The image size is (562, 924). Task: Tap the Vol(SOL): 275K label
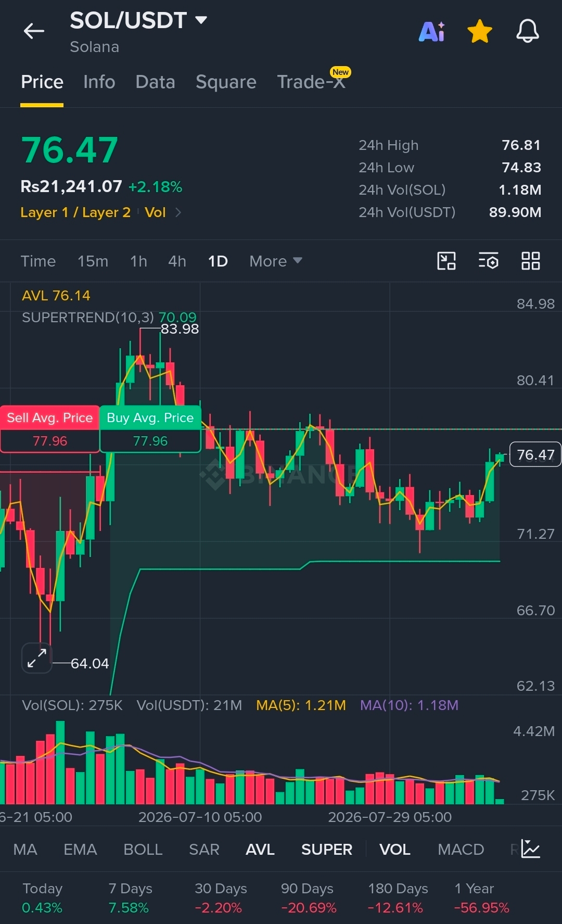[72, 705]
